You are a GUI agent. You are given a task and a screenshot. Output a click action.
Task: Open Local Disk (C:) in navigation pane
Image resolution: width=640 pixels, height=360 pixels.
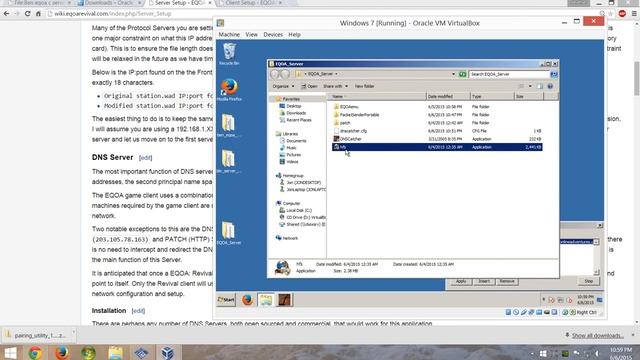click(x=298, y=210)
